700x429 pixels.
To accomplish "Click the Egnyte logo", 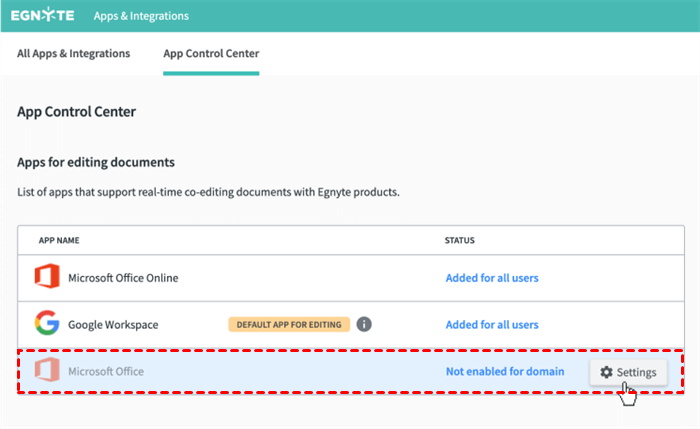I will pos(43,16).
